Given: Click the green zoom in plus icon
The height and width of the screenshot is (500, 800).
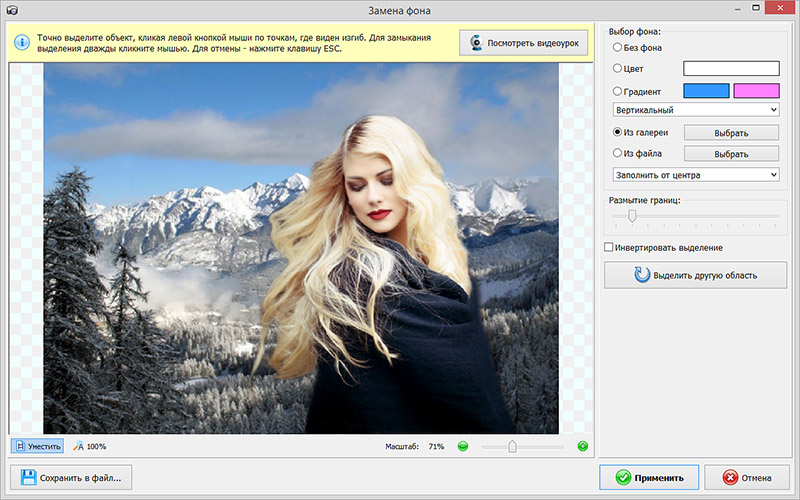Looking at the screenshot, I should click(x=582, y=446).
